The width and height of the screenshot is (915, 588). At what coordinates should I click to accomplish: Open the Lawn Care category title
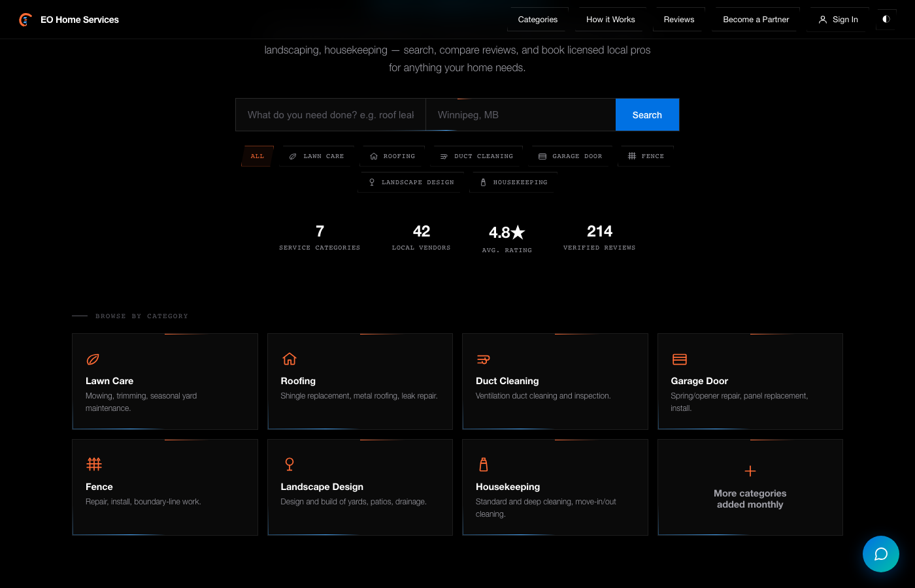coord(109,381)
